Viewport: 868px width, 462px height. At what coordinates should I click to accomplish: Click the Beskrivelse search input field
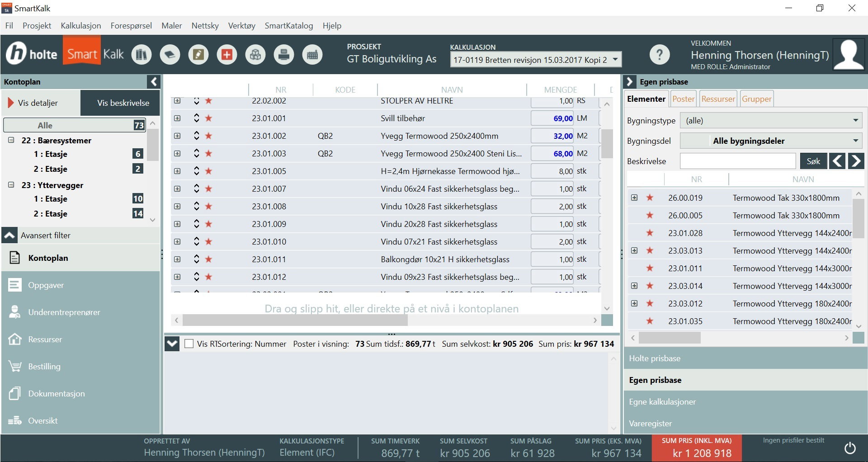point(737,161)
